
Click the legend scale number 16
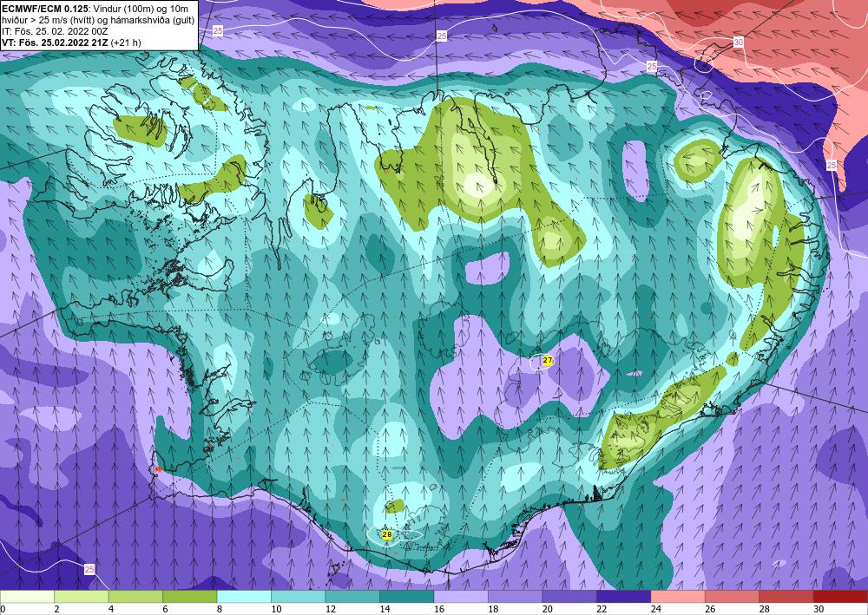(439, 610)
